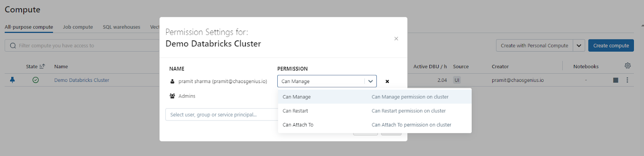
Task: Open the Can Manage permission dropdown arrow
Action: tap(370, 81)
